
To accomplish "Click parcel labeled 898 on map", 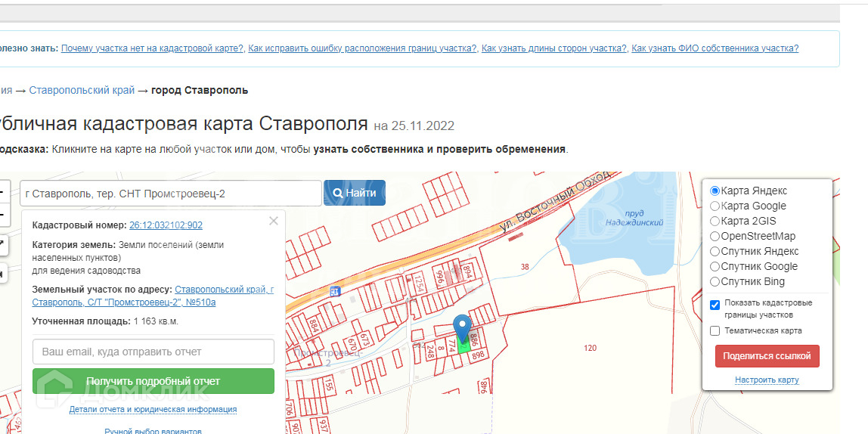I will 478,355.
